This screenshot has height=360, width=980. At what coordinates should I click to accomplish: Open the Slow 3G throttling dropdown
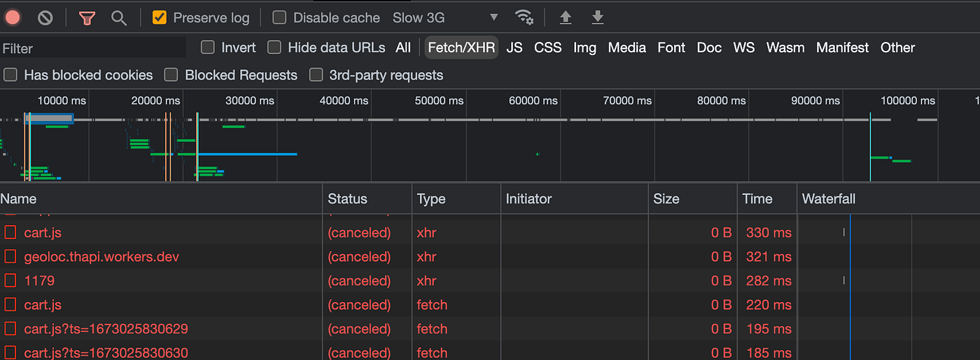point(445,17)
